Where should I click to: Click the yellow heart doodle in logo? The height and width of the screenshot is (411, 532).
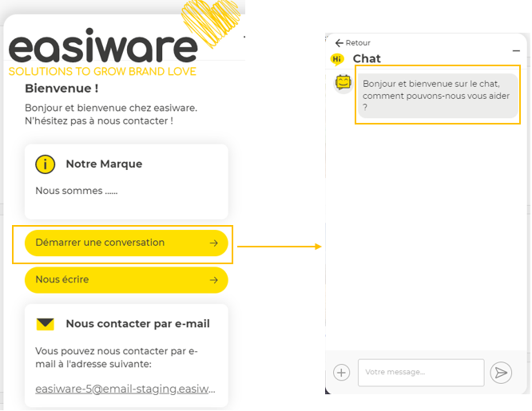pyautogui.click(x=211, y=21)
